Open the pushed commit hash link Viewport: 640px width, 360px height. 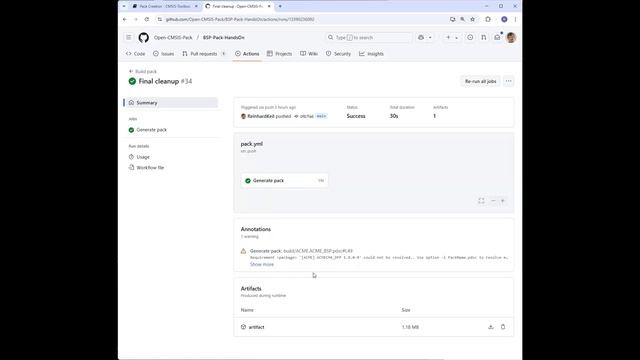(307, 116)
